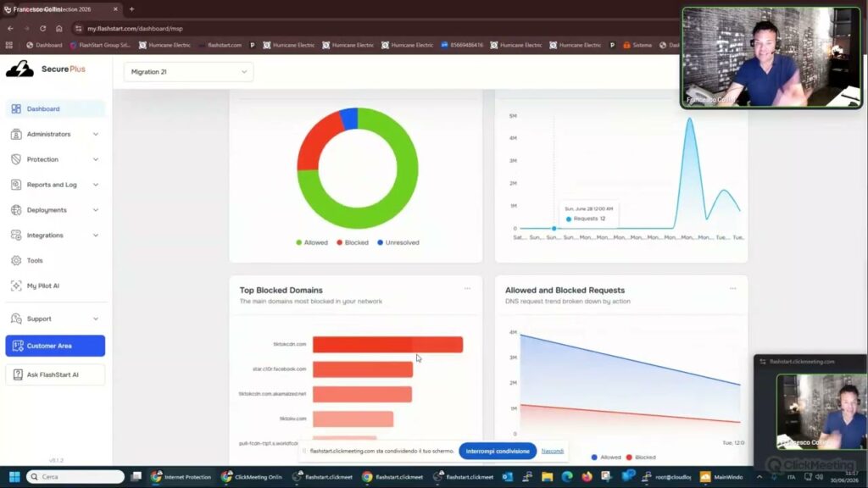Viewport: 868px width, 488px height.
Task: Click the Tools gear icon
Action: (16, 261)
